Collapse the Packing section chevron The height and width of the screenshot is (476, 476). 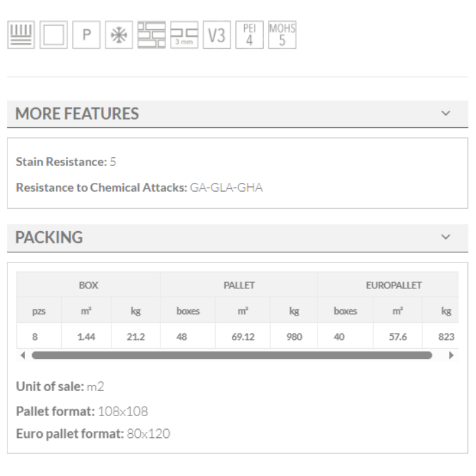[x=446, y=237]
